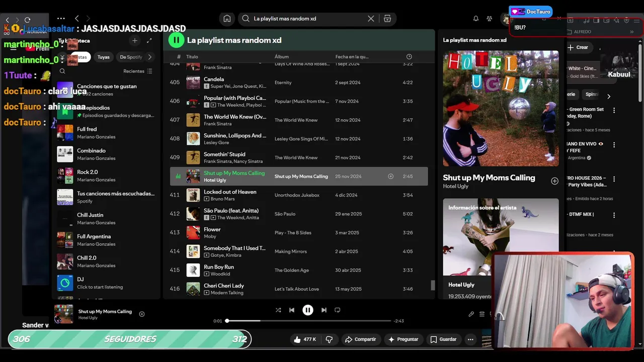Add the now-playing bar track to Liked Songs
Screen dimensions: 644x362
tap(142, 314)
